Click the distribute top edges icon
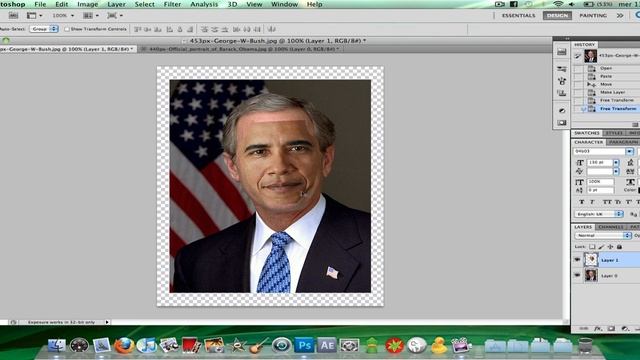 [204, 29]
